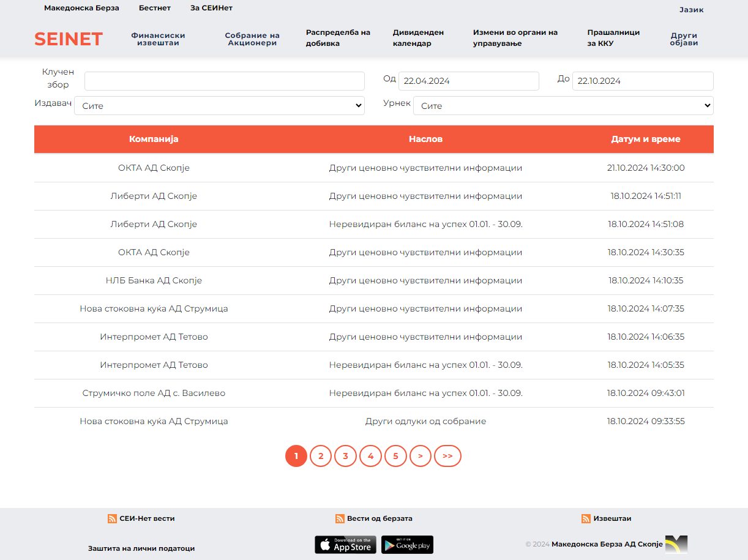
Task: Open the Google Play download badge
Action: (x=407, y=545)
